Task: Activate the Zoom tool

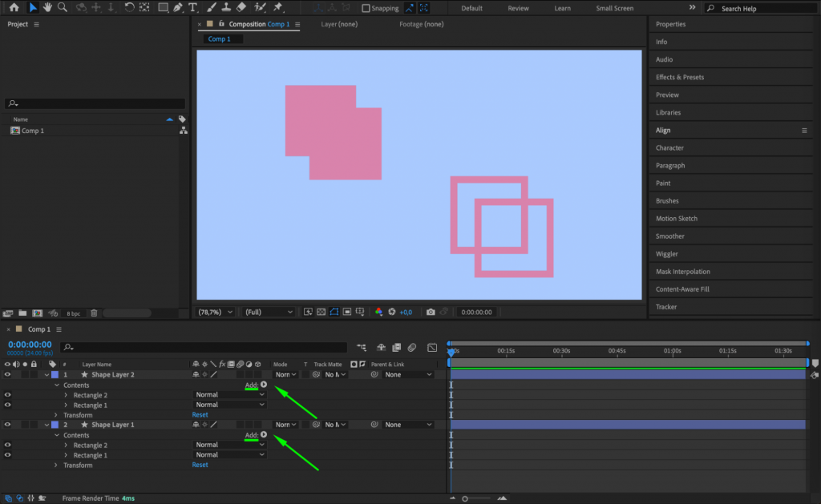Action: [63, 8]
